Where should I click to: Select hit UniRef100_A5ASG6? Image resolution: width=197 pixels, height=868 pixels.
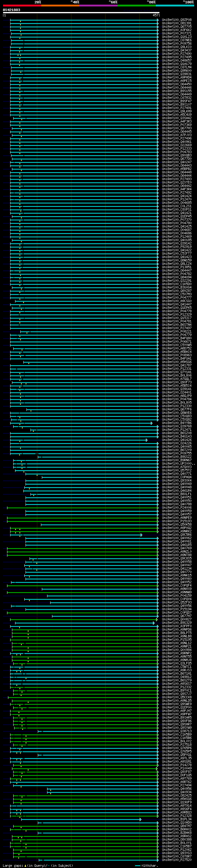(x=176, y=799)
